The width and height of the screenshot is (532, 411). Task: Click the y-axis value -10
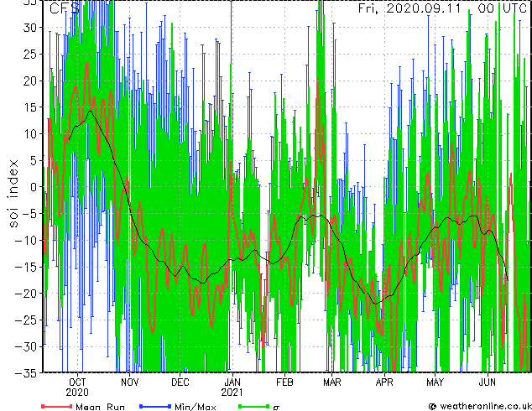pyautogui.click(x=27, y=240)
